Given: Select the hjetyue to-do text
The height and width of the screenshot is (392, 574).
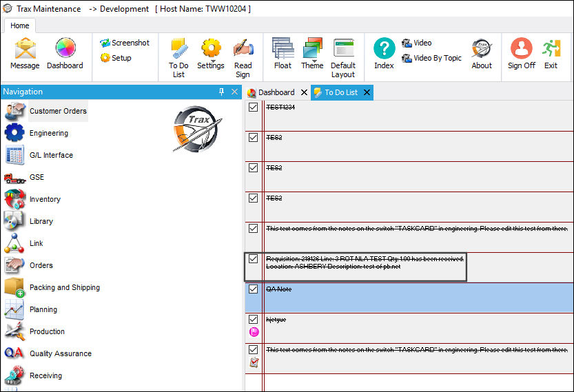Looking at the screenshot, I should click(x=276, y=320).
